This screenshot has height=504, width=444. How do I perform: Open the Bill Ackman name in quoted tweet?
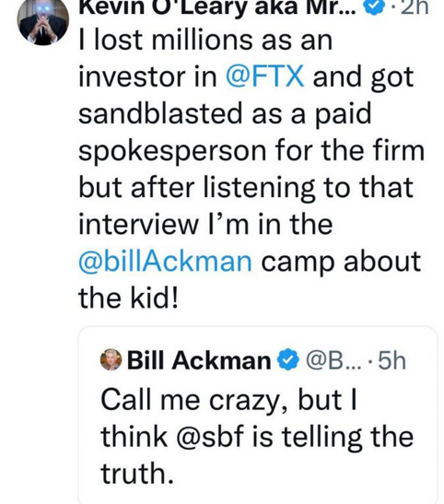(x=199, y=360)
